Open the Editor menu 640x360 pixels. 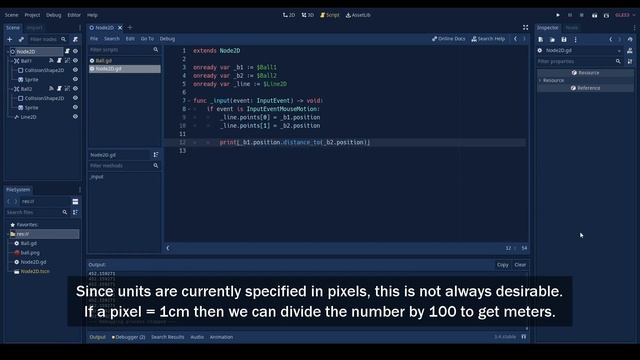(x=74, y=15)
